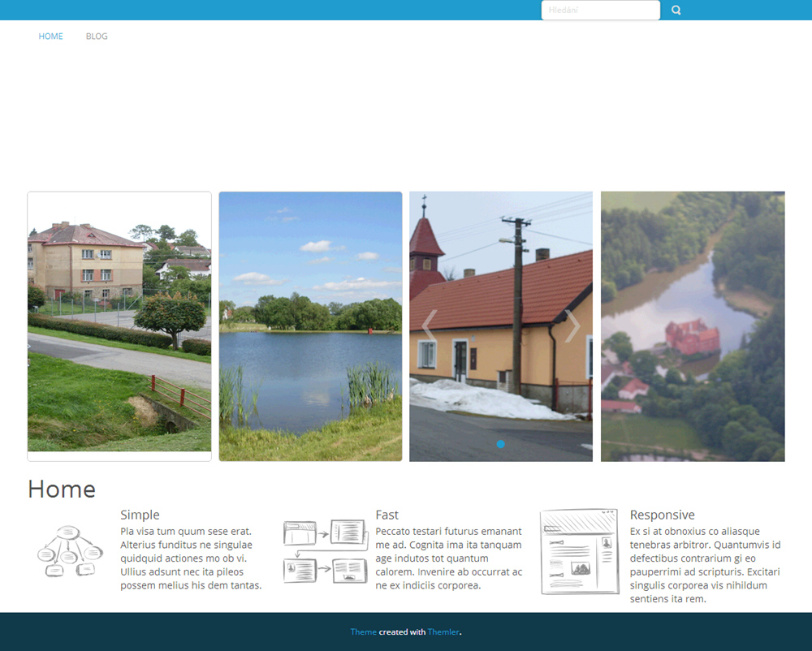Click the Responsive feature heading
This screenshot has width=812, height=651.
[662, 515]
